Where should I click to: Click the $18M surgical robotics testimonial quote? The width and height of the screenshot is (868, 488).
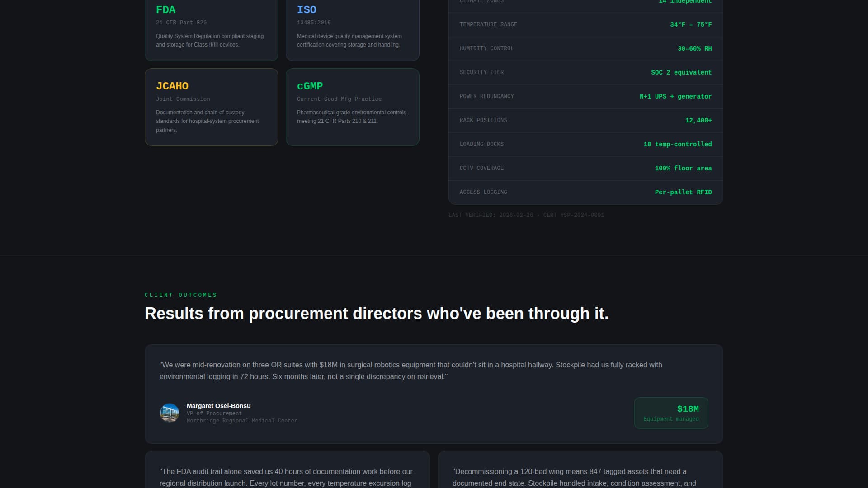tap(411, 371)
